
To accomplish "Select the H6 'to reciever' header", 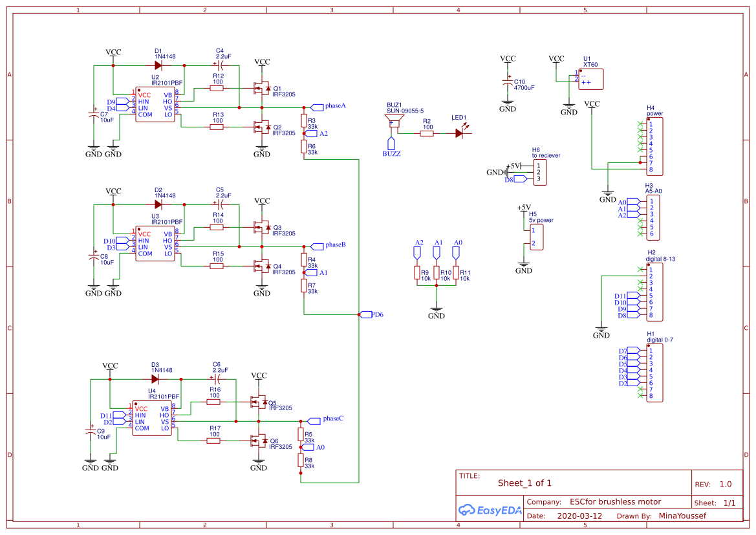I will point(539,173).
